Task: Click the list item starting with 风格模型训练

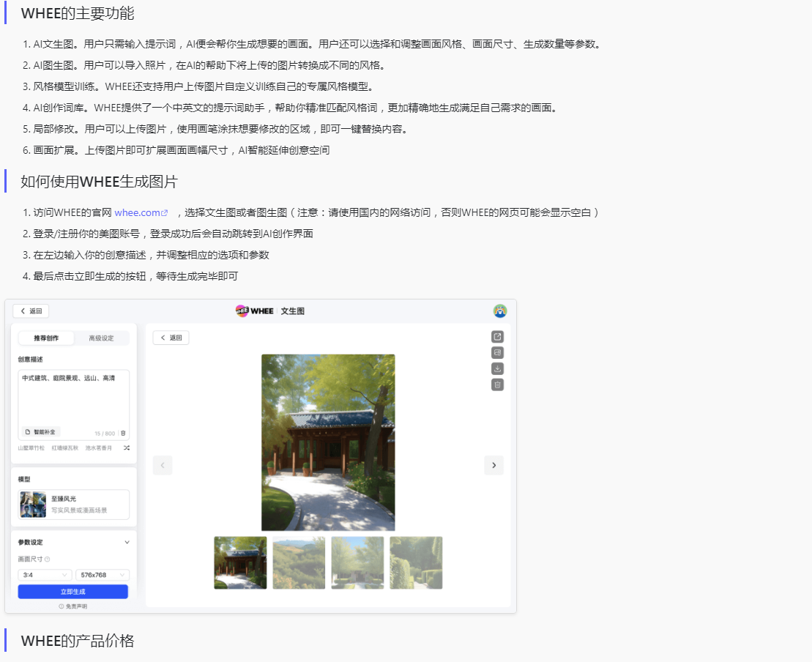Action: click(x=204, y=86)
